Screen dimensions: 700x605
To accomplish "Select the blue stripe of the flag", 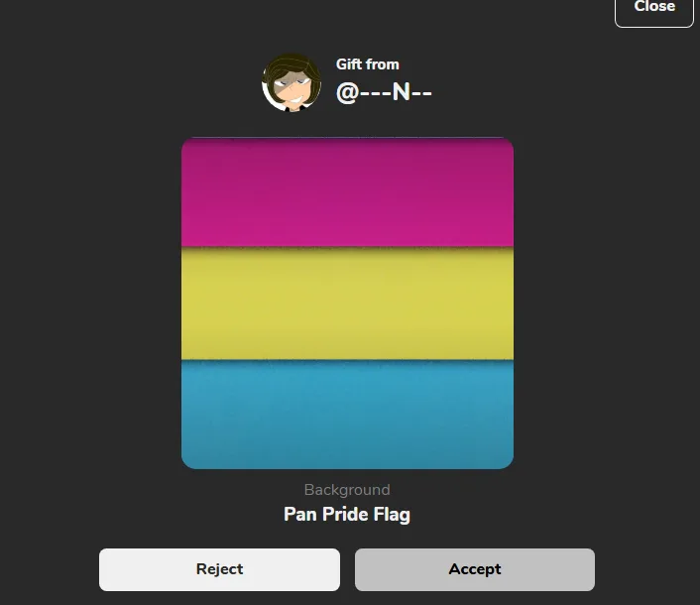I will [347, 414].
